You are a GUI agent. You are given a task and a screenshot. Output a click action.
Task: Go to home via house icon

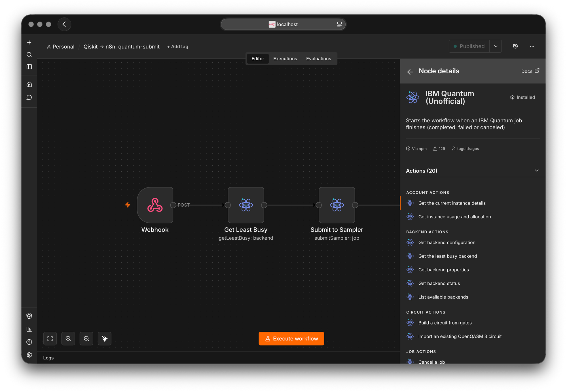tap(29, 84)
